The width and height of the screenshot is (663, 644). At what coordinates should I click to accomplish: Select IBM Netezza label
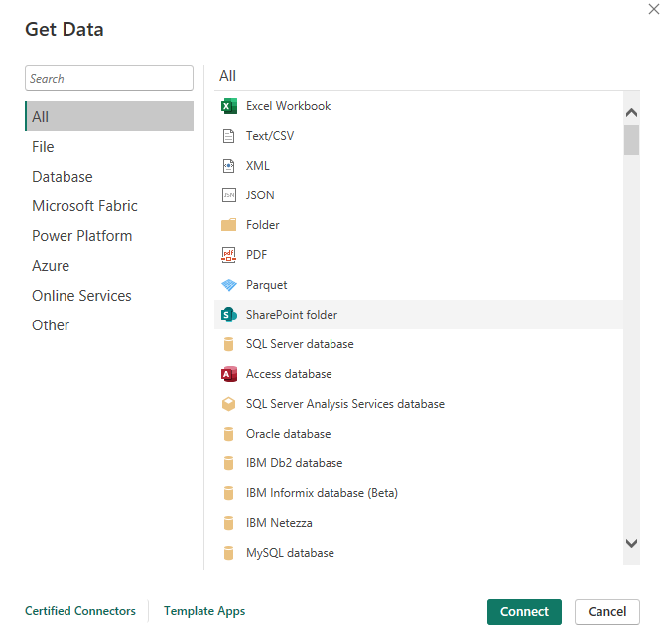point(279,523)
